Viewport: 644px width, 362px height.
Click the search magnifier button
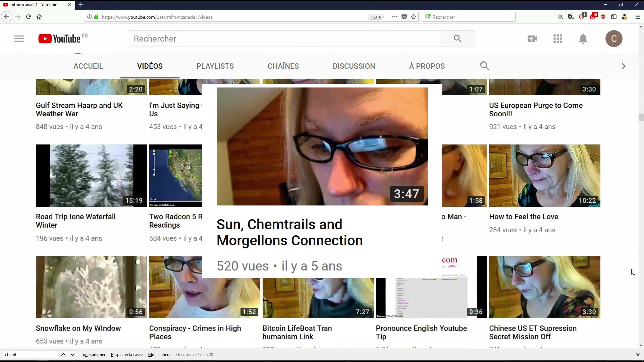click(x=458, y=39)
